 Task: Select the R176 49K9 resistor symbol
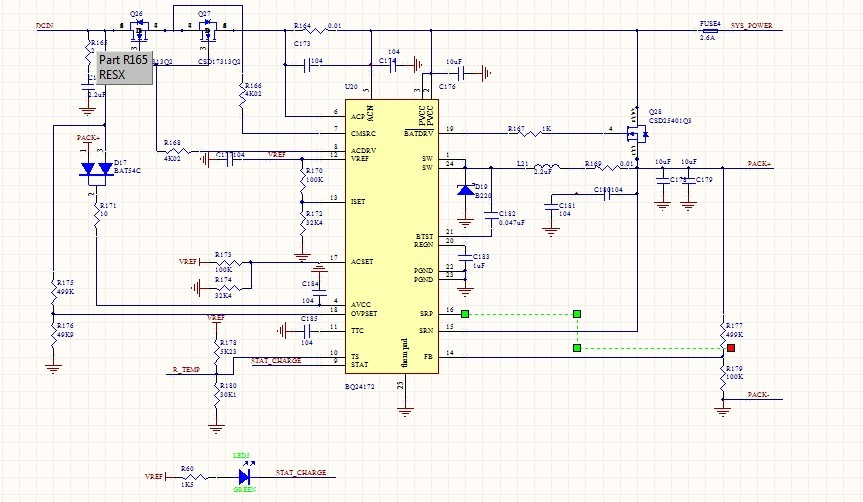[x=53, y=334]
